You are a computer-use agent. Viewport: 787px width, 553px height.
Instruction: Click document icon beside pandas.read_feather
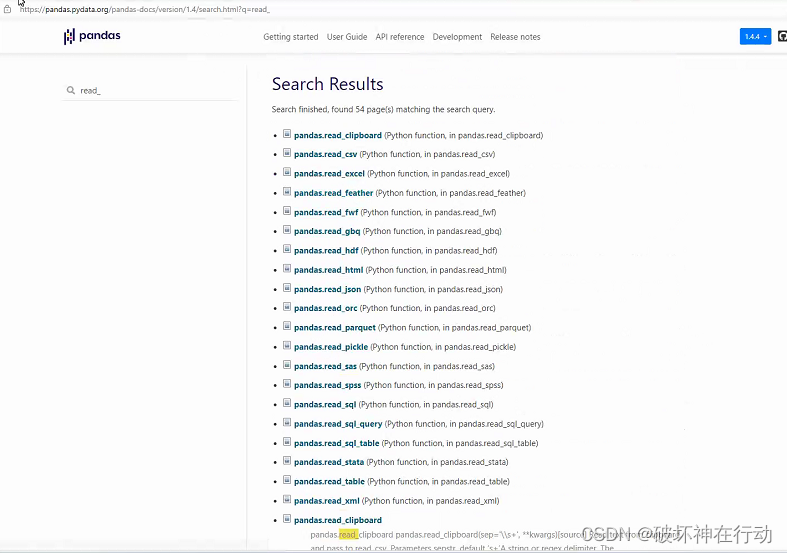[x=287, y=191]
